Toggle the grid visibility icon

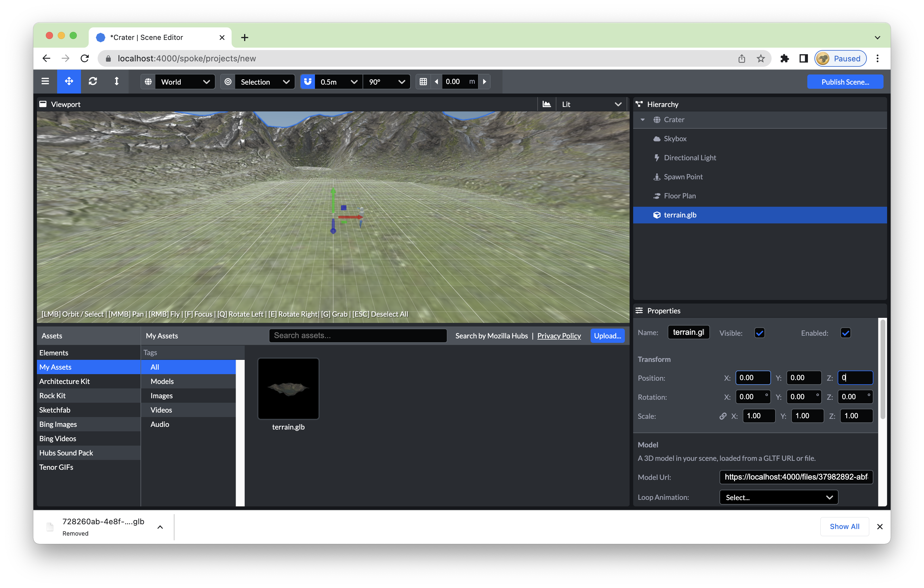(x=423, y=82)
